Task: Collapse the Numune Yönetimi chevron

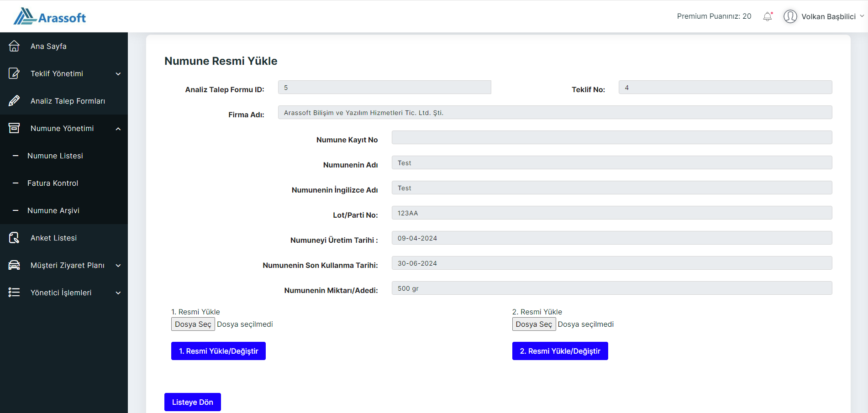Action: [118, 129]
